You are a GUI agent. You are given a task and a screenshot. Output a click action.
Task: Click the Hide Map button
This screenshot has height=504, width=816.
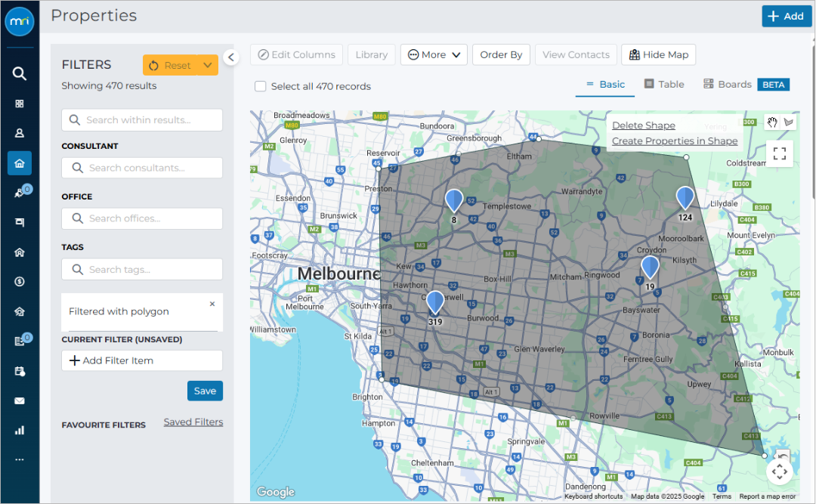pyautogui.click(x=659, y=54)
